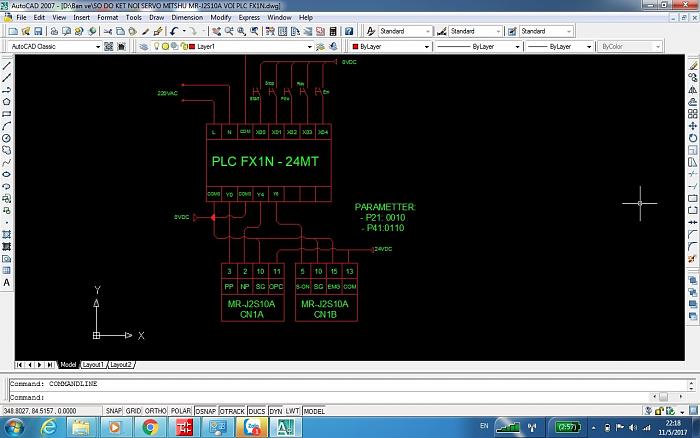This screenshot has width=700, height=438.
Task: Select the Explode modify tool
Action: 692,259
